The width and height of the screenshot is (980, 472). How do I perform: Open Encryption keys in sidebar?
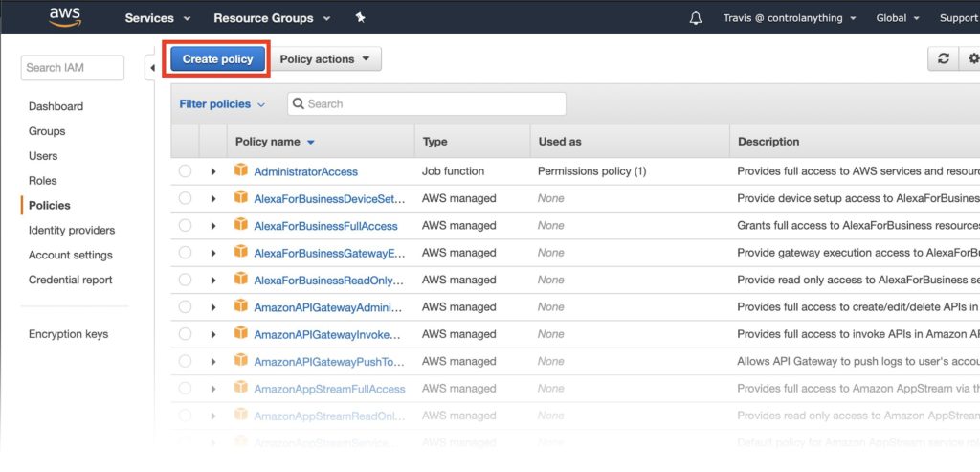(68, 334)
